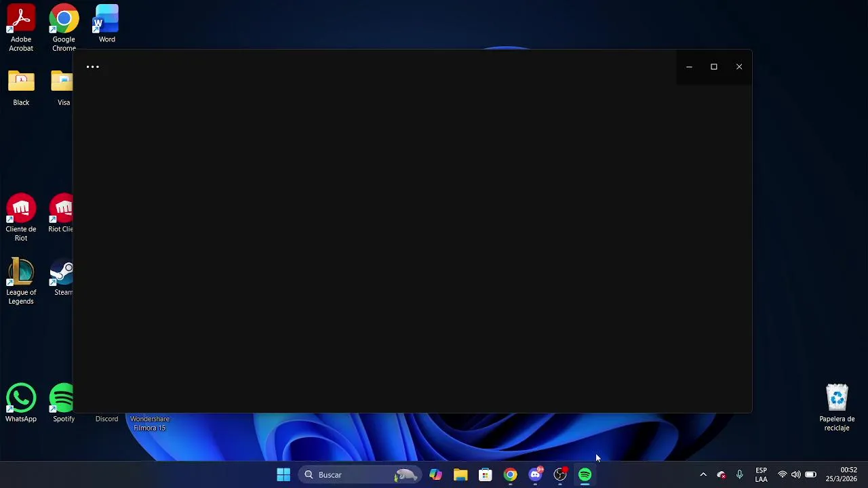
Task: Minimize the Spotify window
Action: click(689, 67)
